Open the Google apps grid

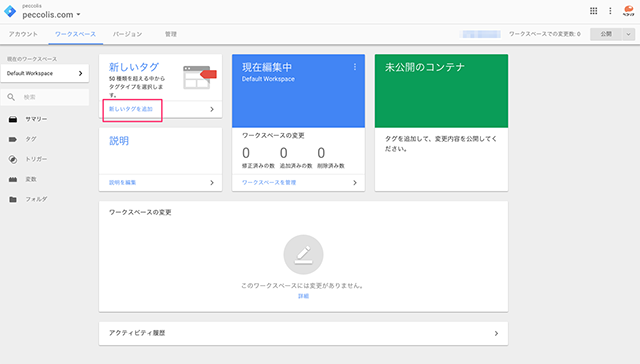coord(593,11)
